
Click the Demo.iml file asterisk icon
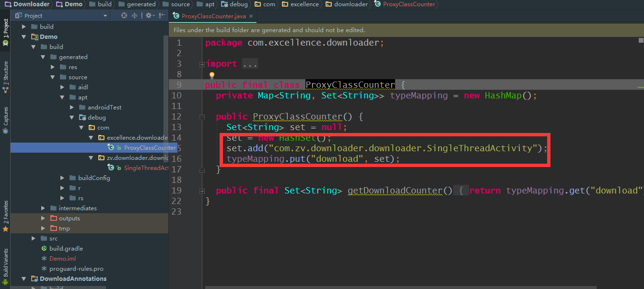click(44, 258)
